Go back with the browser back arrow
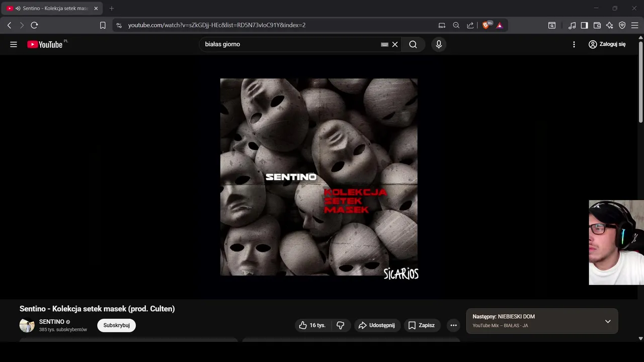Screen dimensions: 644x362 pyautogui.click(x=9, y=25)
